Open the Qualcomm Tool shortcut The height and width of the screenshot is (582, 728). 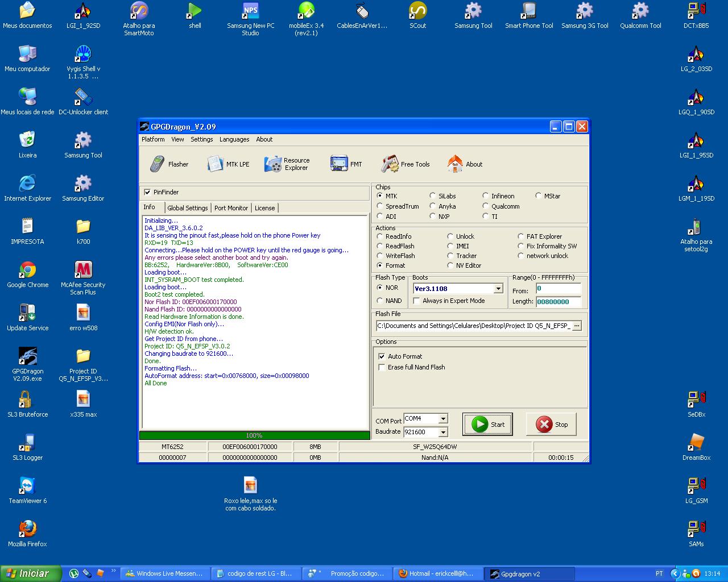[x=640, y=15]
